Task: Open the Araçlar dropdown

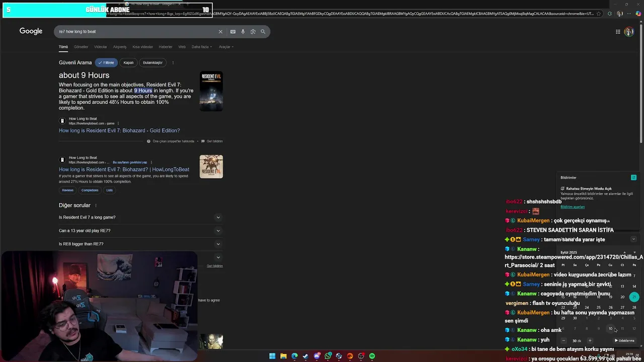Action: point(226,47)
